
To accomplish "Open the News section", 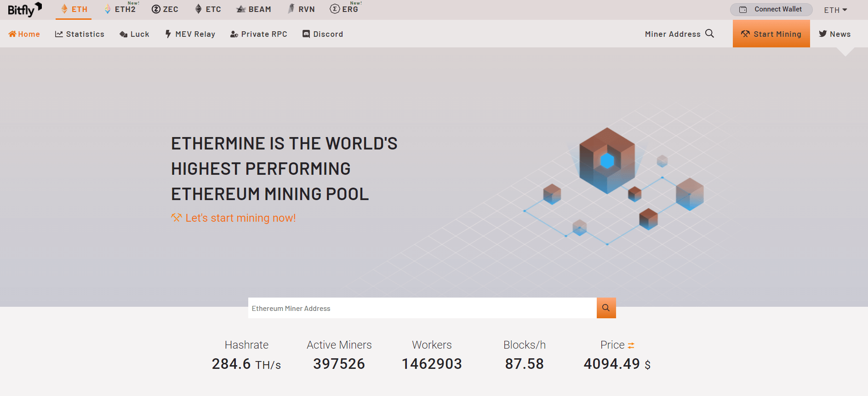I will click(x=834, y=34).
